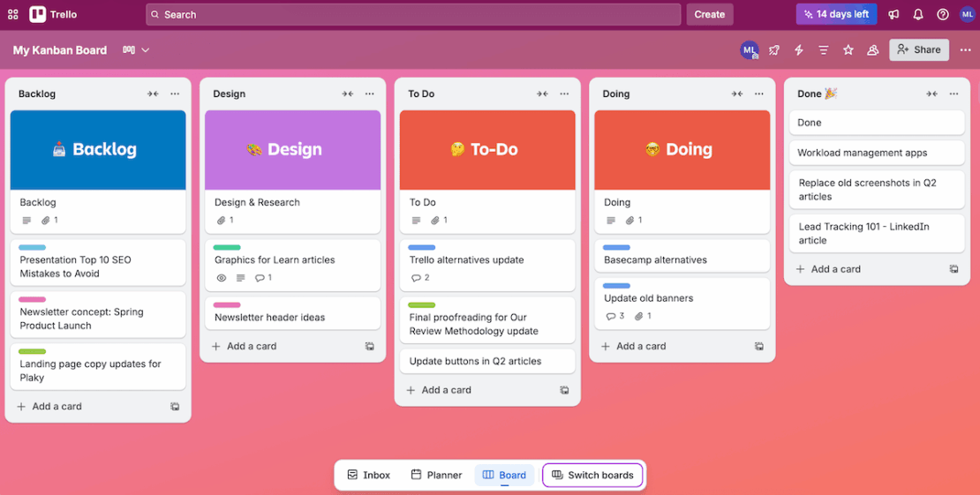Collapse the Design list
980x495 pixels.
point(348,94)
